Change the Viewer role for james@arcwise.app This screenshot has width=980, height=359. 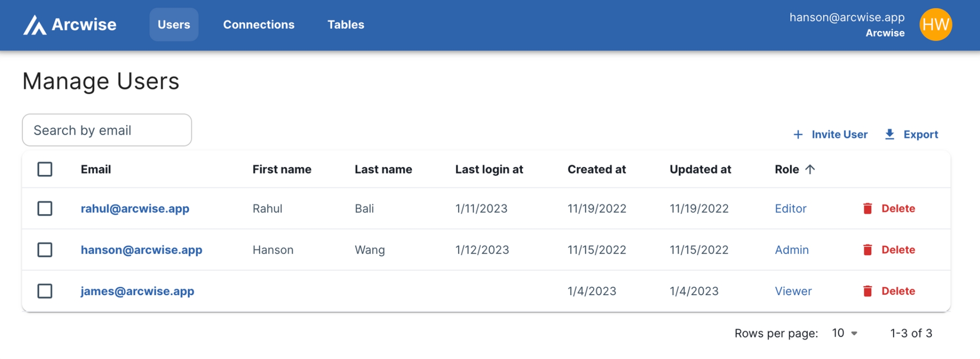click(x=793, y=291)
